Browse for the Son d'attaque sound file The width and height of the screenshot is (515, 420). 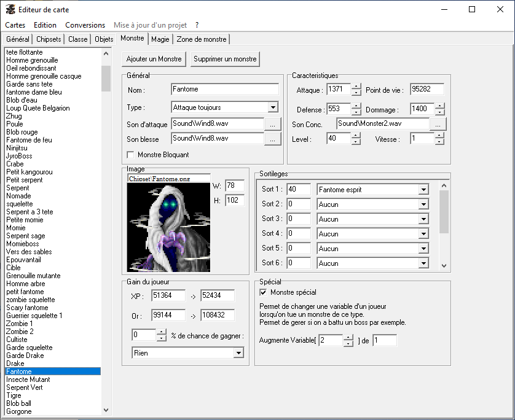coord(272,124)
